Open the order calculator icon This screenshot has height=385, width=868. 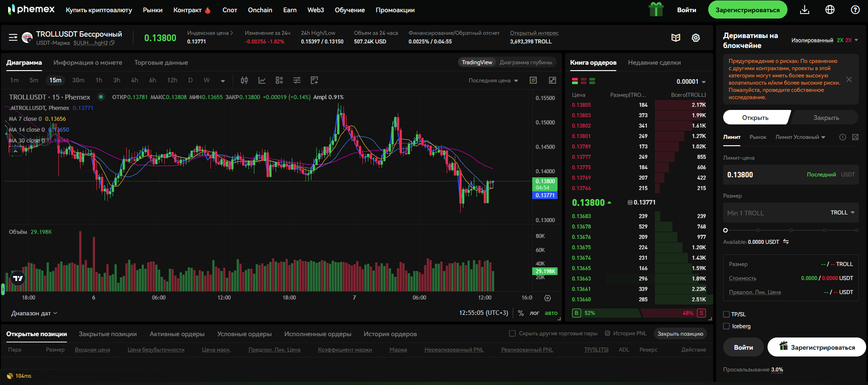point(855,137)
